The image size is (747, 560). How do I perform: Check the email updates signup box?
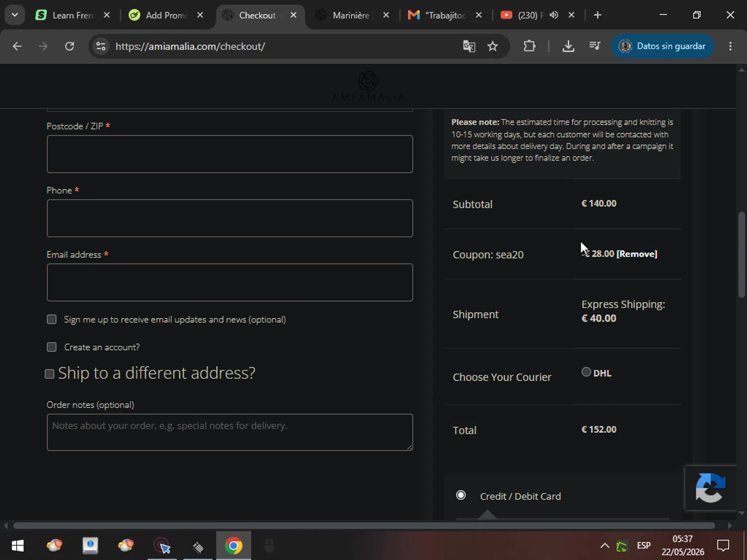[x=52, y=319]
